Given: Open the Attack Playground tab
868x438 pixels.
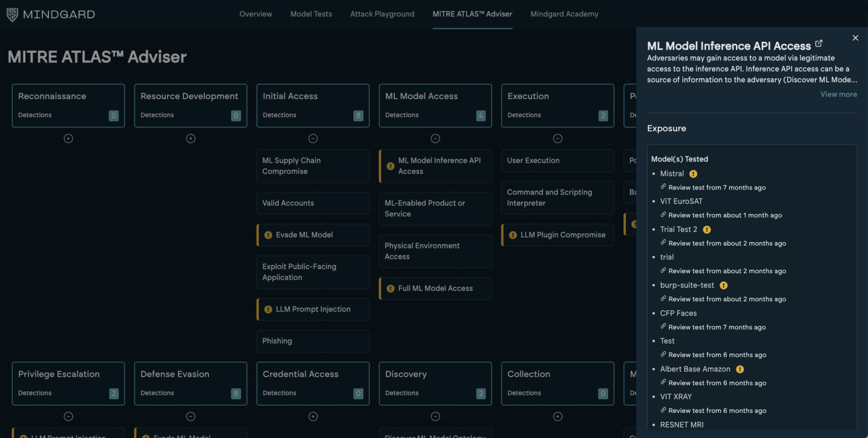Looking at the screenshot, I should (382, 14).
